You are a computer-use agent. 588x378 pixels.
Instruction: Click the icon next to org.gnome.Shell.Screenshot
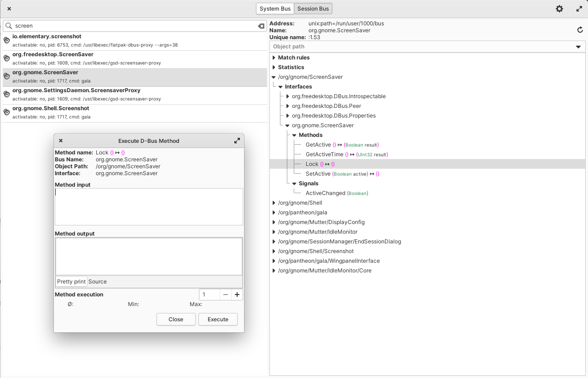[6, 112]
